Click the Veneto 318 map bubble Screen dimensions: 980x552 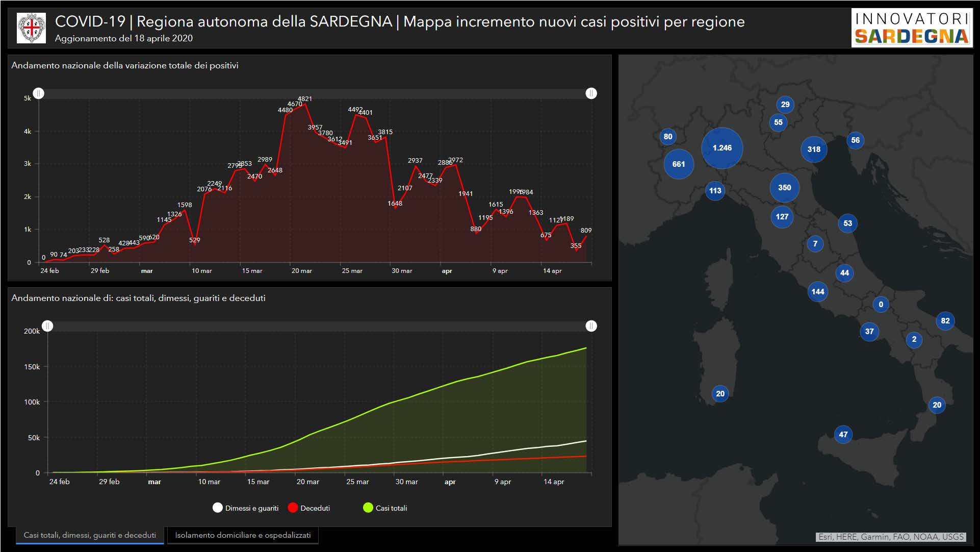pyautogui.click(x=814, y=149)
